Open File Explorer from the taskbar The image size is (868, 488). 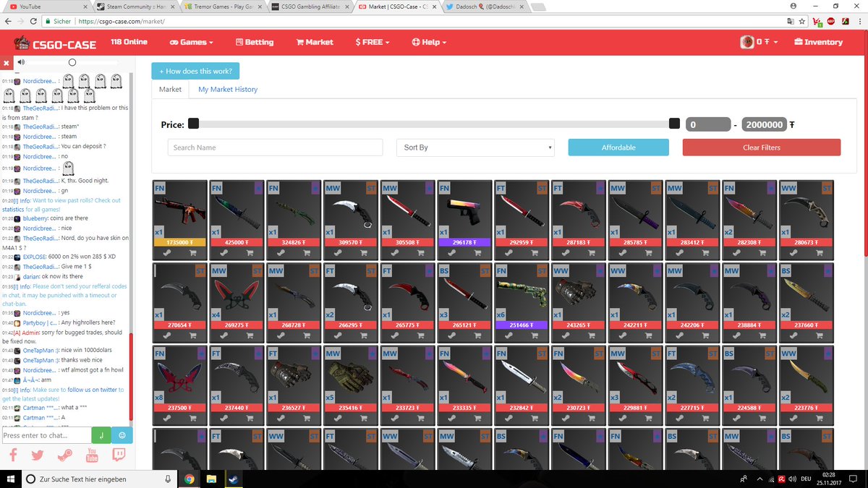click(x=212, y=479)
